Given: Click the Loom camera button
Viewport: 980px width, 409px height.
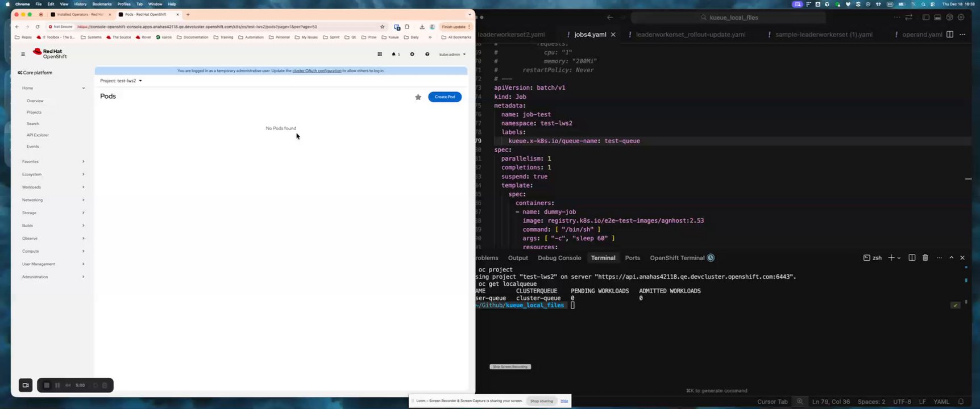Looking at the screenshot, I should [x=25, y=385].
